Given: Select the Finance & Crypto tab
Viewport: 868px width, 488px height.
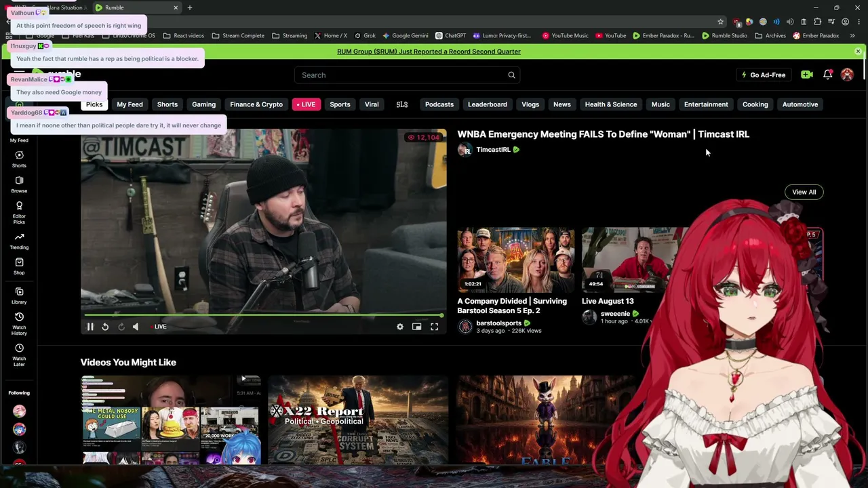Looking at the screenshot, I should pos(256,104).
